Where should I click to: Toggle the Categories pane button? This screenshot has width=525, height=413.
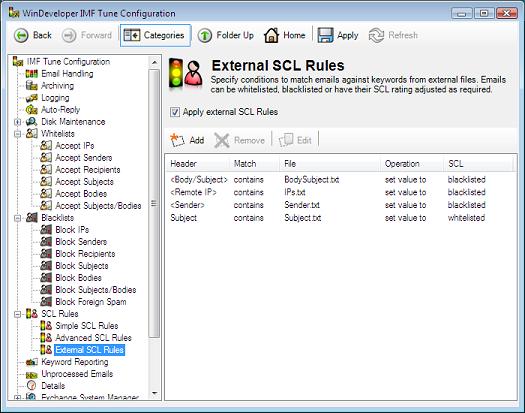[155, 35]
